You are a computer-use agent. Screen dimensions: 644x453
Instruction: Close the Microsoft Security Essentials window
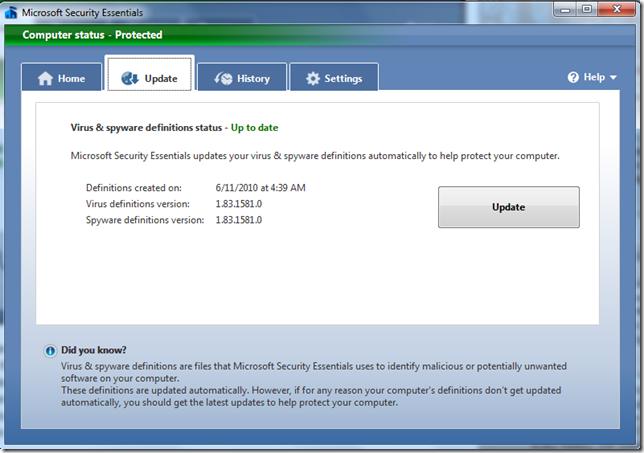[616, 9]
